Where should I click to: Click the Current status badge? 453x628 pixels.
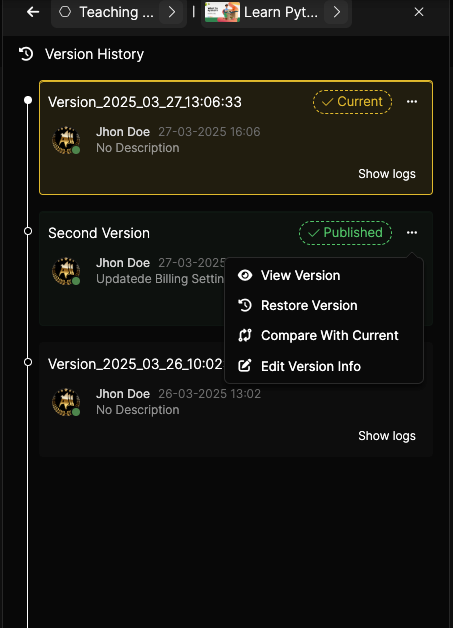(x=352, y=102)
